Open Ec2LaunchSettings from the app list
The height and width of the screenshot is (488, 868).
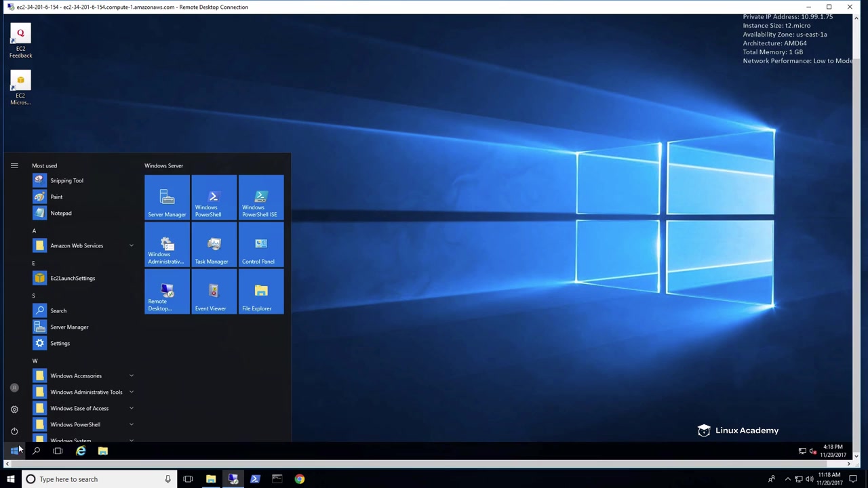click(72, 278)
